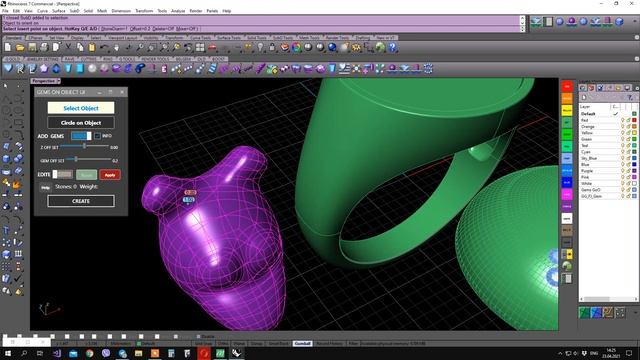640x360 pixels.
Task: Click the Blue layer color swatch
Action: pos(634,164)
